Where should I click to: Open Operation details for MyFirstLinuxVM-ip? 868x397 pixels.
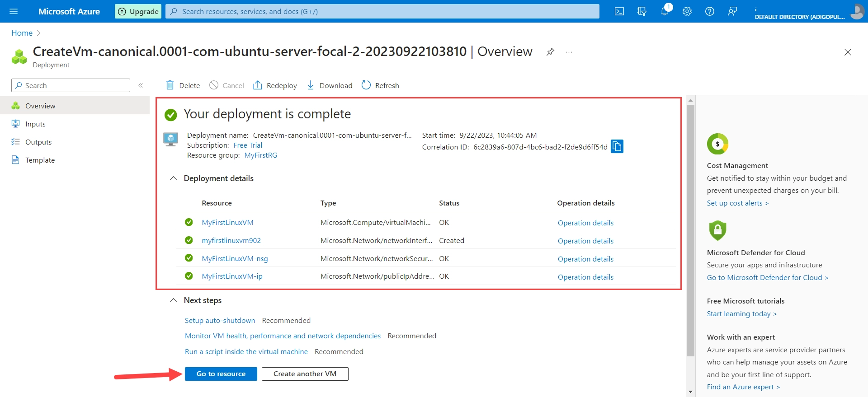point(585,277)
